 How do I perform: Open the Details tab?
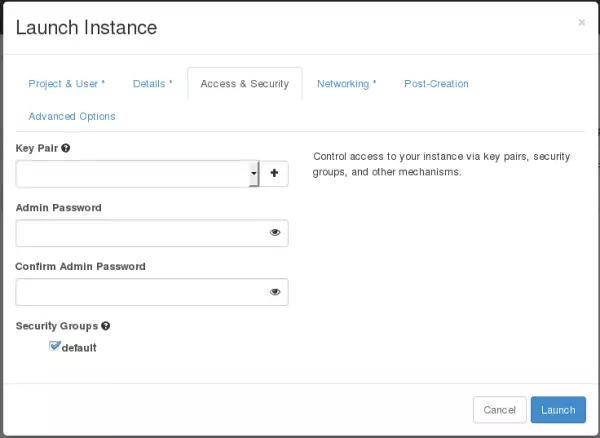pyautogui.click(x=152, y=84)
